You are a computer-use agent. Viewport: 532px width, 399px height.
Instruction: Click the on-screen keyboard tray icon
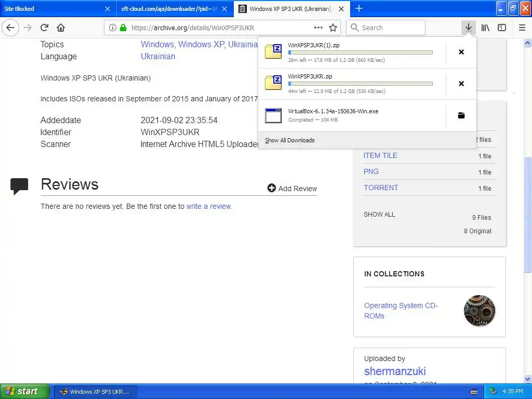(x=474, y=392)
